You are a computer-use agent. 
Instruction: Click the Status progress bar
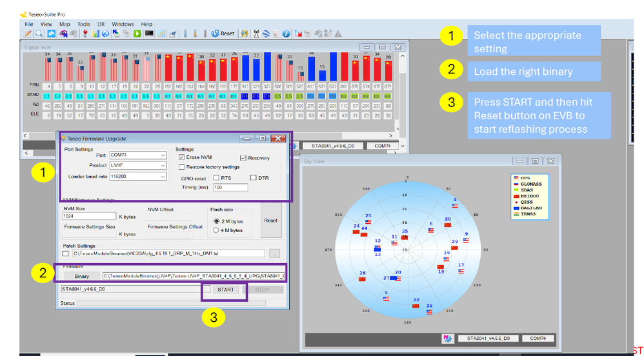(171, 303)
